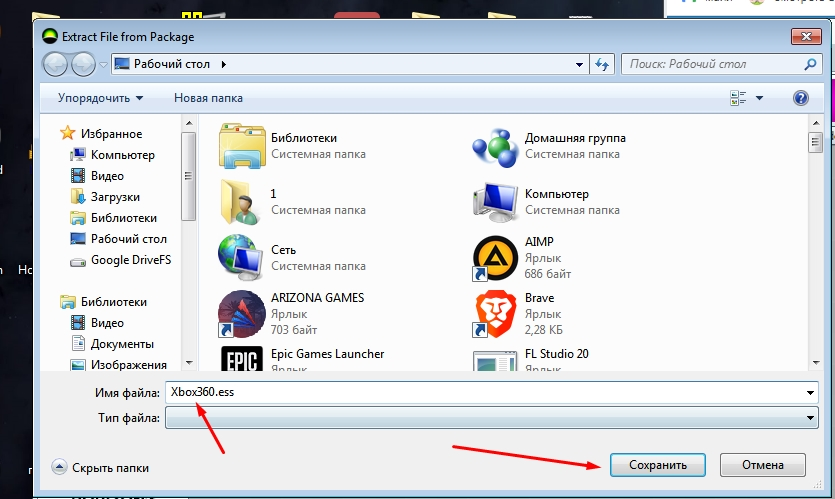835x499 pixels.
Task: Click the Сохранить button
Action: (x=658, y=465)
